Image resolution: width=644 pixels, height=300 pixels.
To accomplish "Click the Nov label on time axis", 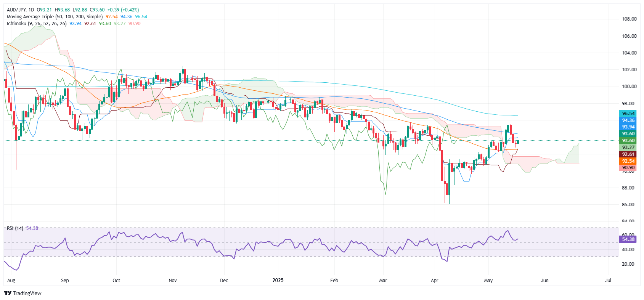I will (x=173, y=281).
